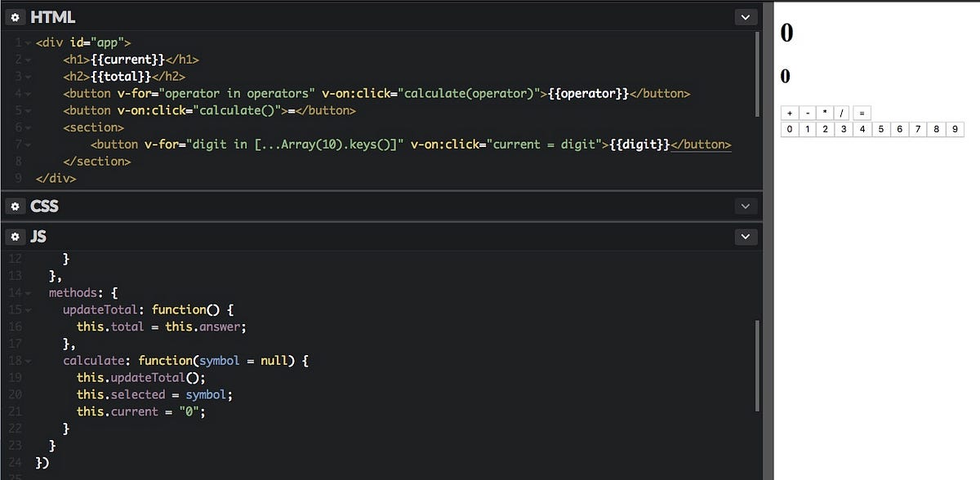This screenshot has width=980, height=480.
Task: Click the {{total}} text in HTML line 3
Action: coord(121,77)
